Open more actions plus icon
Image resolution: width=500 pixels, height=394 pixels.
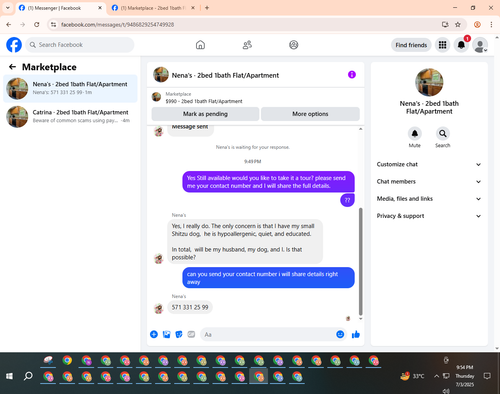[154, 334]
